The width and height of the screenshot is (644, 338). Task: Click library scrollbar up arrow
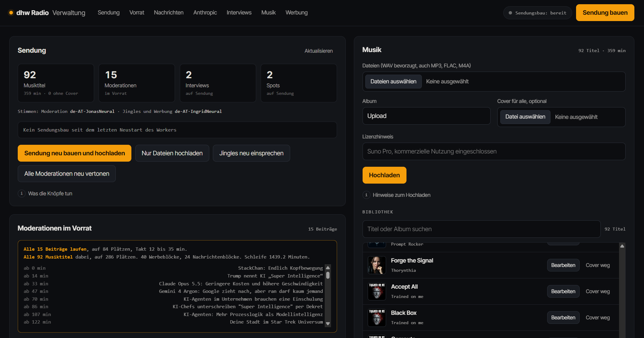(622, 246)
